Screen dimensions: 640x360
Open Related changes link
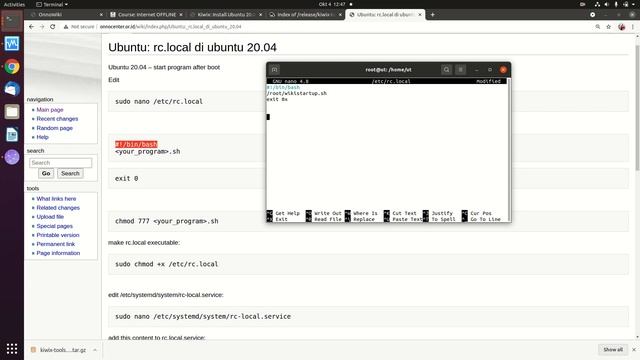pos(58,208)
